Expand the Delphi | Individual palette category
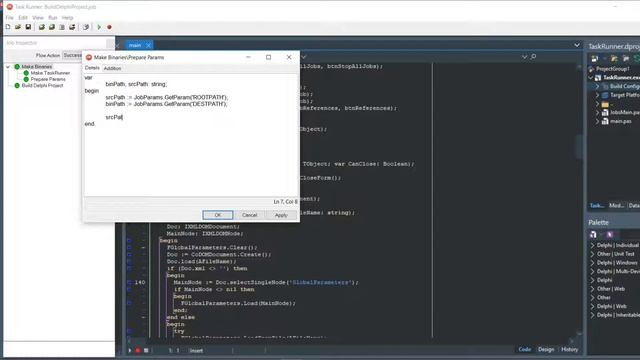The image size is (640, 360). (x=592, y=245)
